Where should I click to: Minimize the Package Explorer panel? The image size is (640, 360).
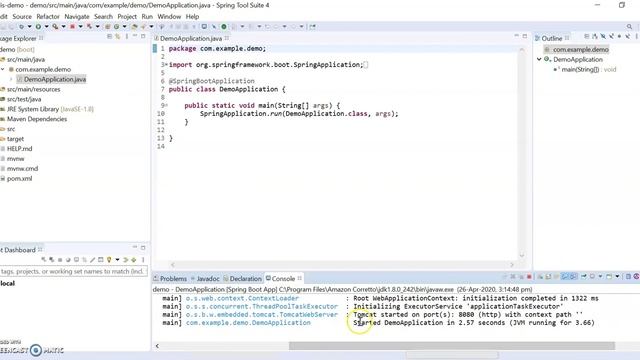point(135,36)
